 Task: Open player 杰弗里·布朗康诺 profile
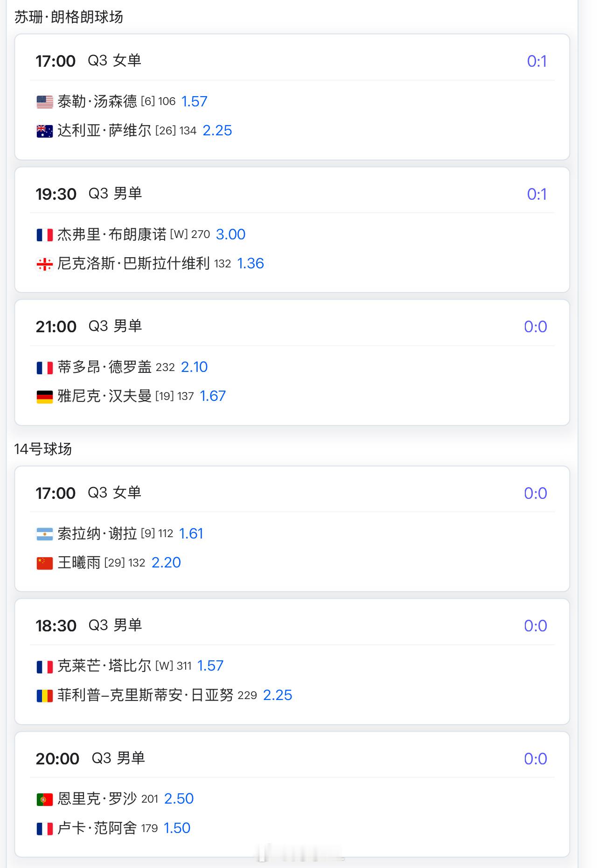click(x=112, y=234)
